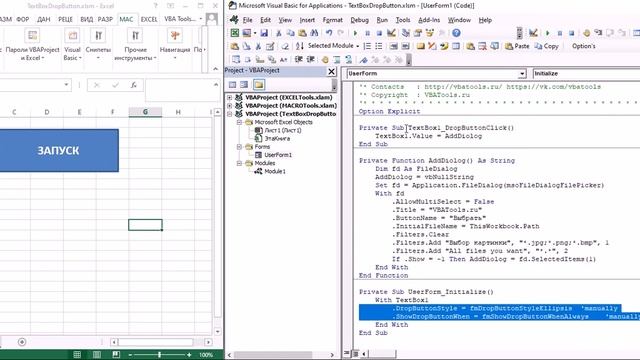Click the Indent icon in edit toolbar
The width and height of the screenshot is (640, 360).
point(299,60)
